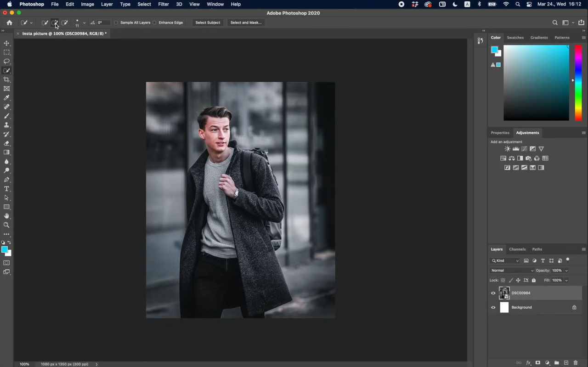Screen dimensions: 588x367
Task: Hide the DSC00984 layer visibility
Action: coord(493,293)
